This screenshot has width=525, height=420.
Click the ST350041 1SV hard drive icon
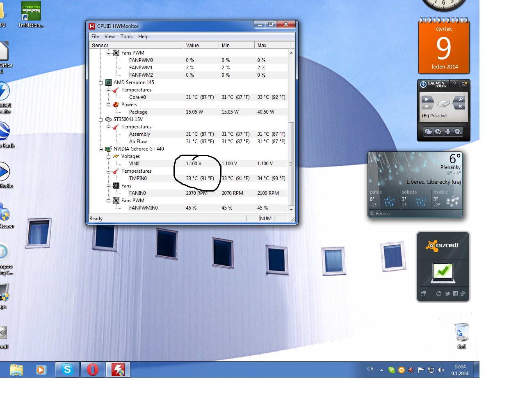(108, 119)
